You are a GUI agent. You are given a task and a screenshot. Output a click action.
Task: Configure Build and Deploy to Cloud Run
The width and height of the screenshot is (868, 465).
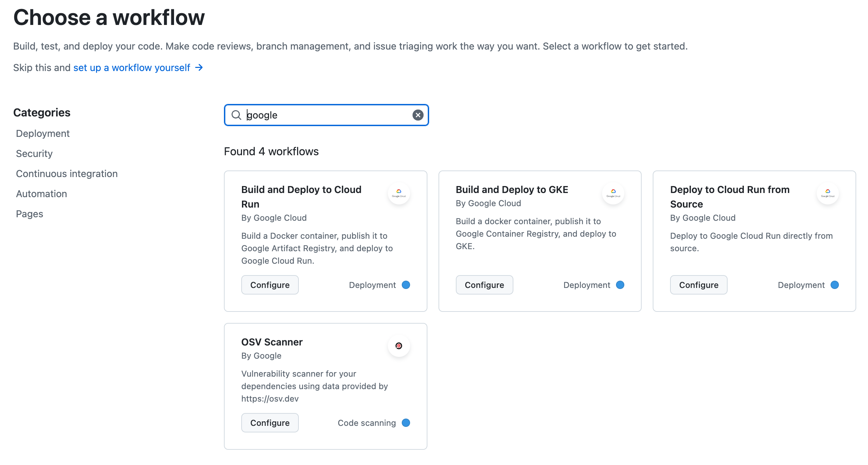coord(270,285)
